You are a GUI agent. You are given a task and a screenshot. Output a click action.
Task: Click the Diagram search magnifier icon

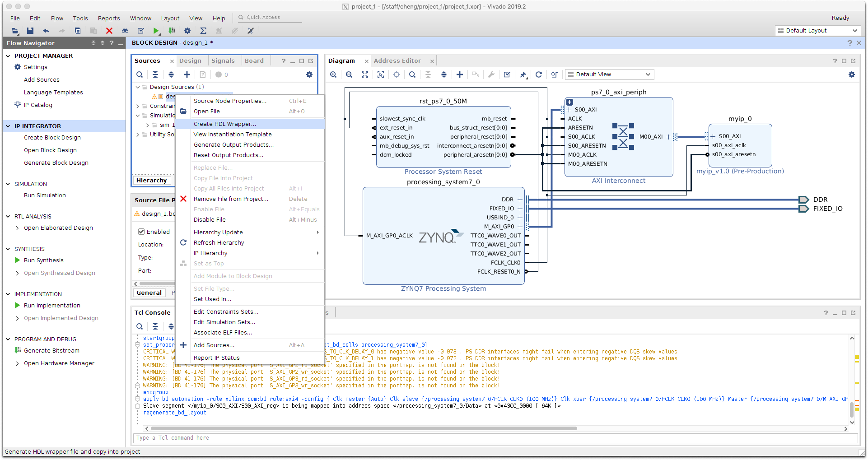[412, 74]
